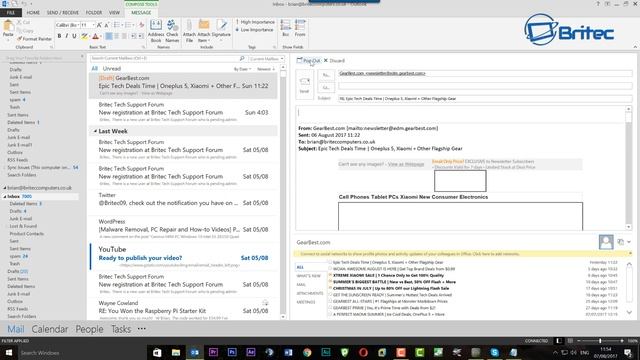Select the MESSAGE ribbon tab

(x=141, y=13)
